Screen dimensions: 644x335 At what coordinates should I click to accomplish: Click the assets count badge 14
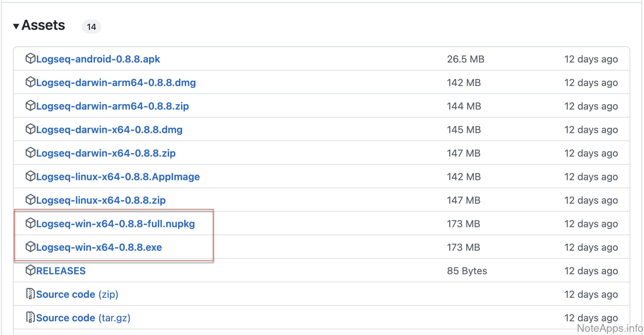pyautogui.click(x=91, y=27)
